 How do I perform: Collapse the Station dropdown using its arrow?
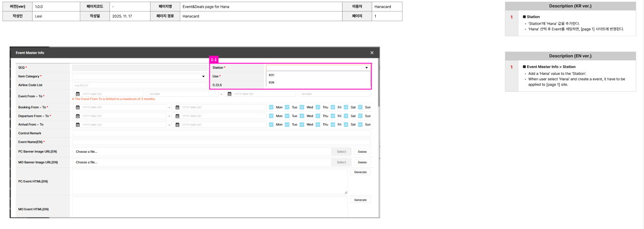(366, 68)
